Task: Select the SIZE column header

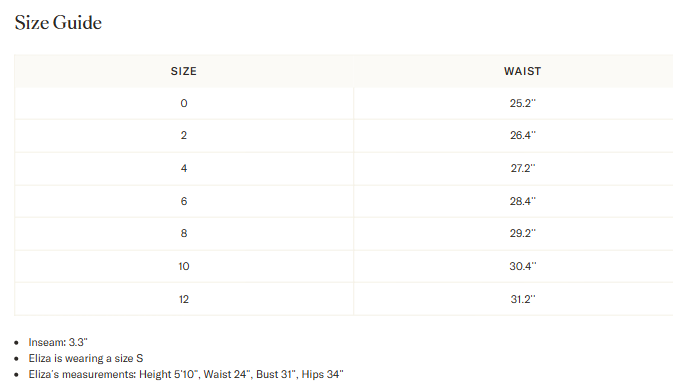Action: coord(184,71)
